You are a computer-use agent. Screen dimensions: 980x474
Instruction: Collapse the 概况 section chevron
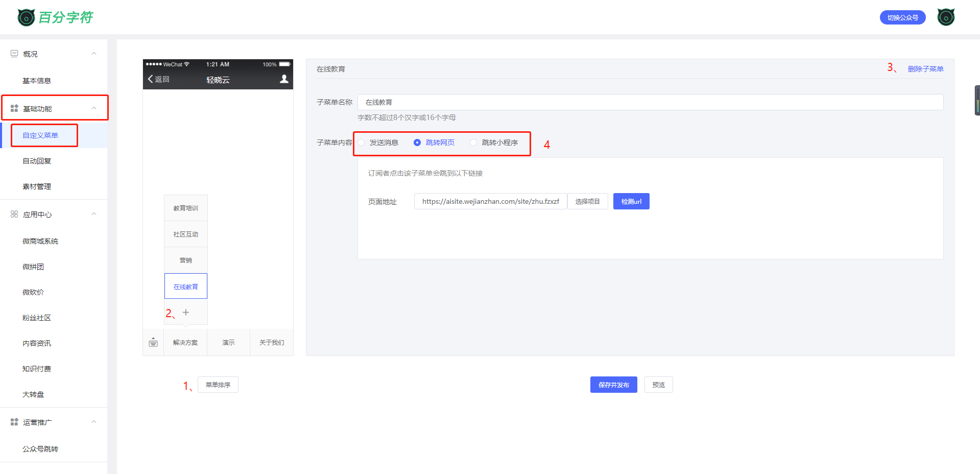pos(94,54)
